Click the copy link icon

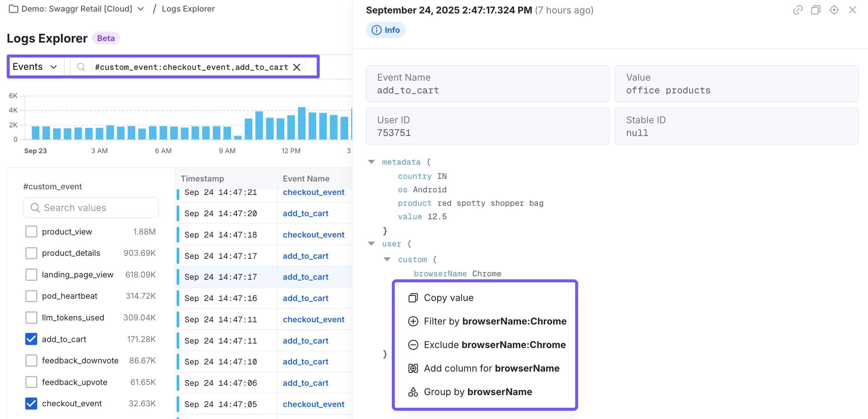[x=798, y=10]
